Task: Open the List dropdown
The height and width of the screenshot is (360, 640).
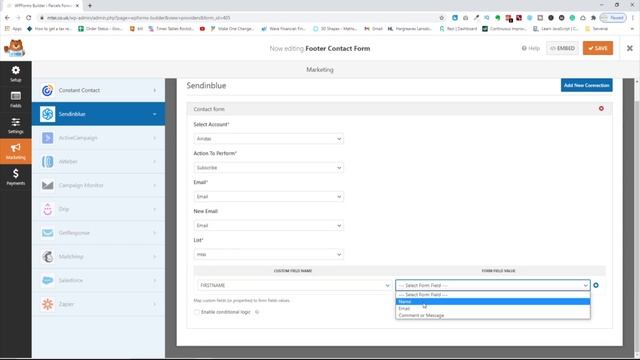Action: pyautogui.click(x=269, y=254)
